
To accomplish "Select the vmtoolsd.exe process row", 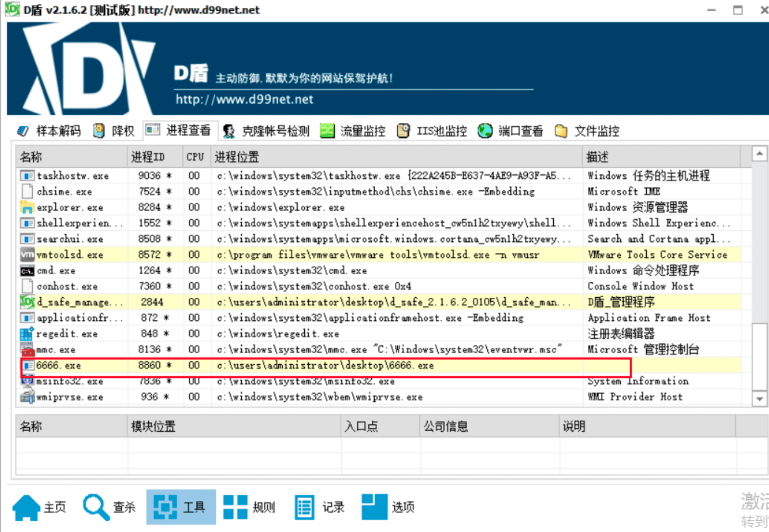I will point(379,255).
